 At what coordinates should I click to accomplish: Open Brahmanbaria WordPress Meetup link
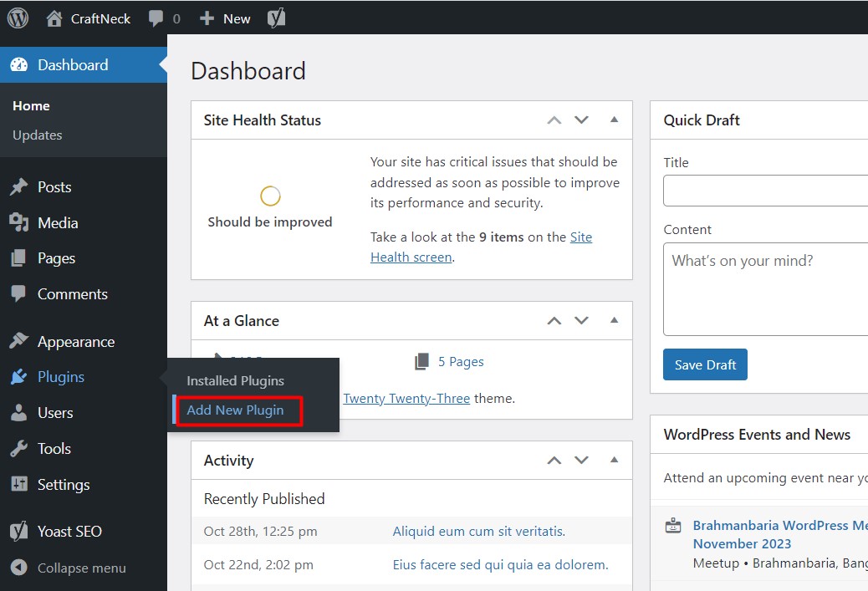(x=780, y=534)
